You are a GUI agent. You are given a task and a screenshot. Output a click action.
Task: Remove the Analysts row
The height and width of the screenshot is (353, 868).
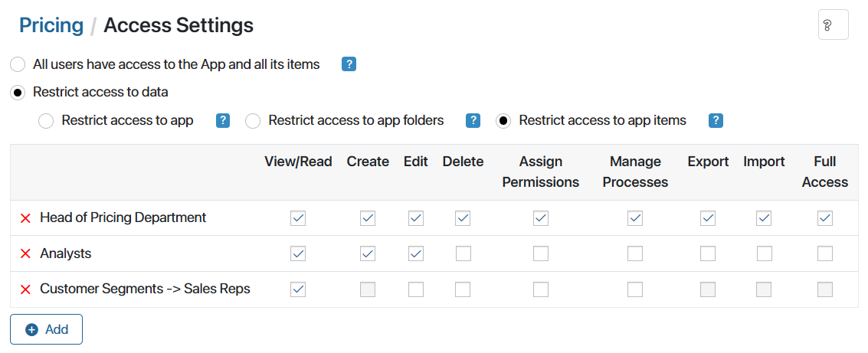[25, 254]
